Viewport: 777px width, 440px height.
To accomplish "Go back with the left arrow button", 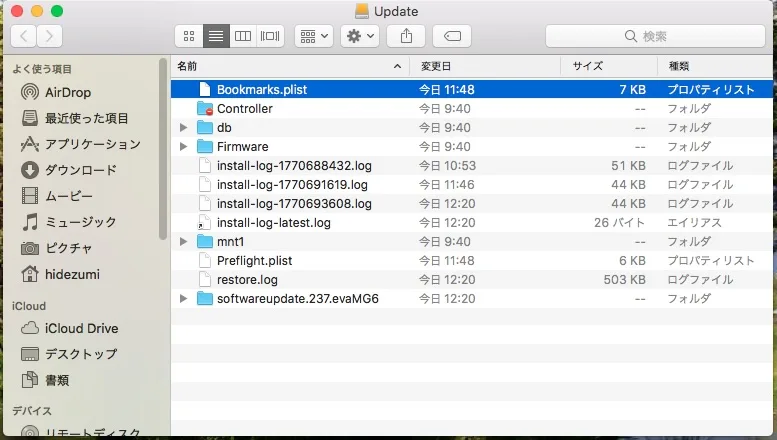I will (x=24, y=36).
